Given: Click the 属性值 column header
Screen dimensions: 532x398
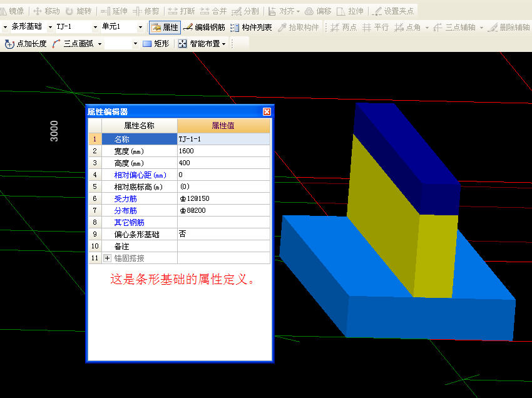Looking at the screenshot, I should [x=223, y=126].
